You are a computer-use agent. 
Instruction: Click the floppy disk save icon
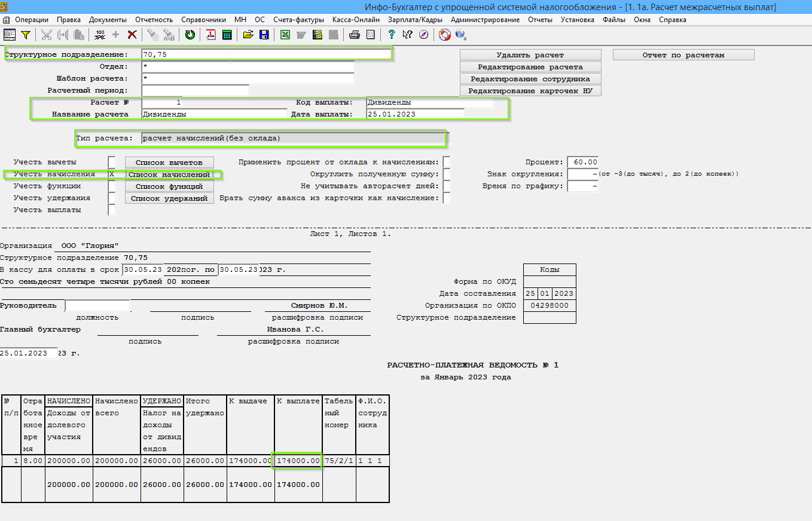[x=264, y=35]
